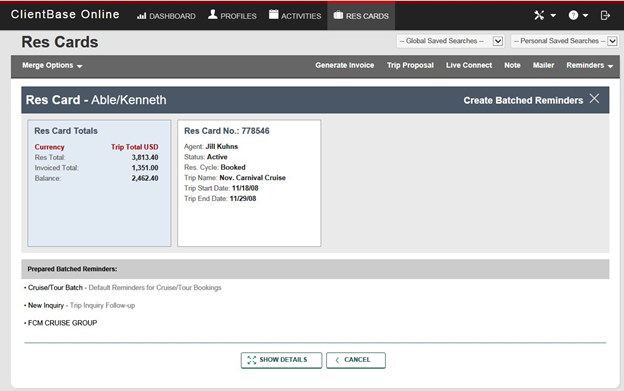This screenshot has width=624, height=391.
Task: Expand the arrow beside the tools icon
Action: point(553,16)
